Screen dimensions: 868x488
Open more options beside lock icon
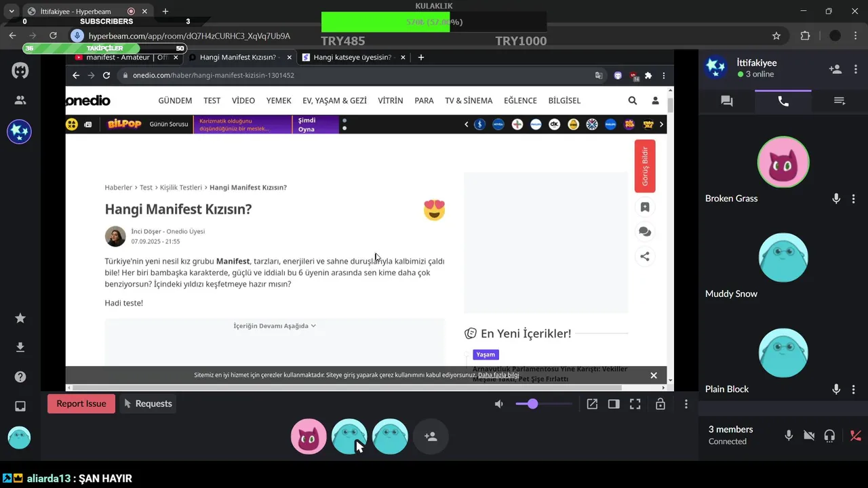click(x=686, y=404)
